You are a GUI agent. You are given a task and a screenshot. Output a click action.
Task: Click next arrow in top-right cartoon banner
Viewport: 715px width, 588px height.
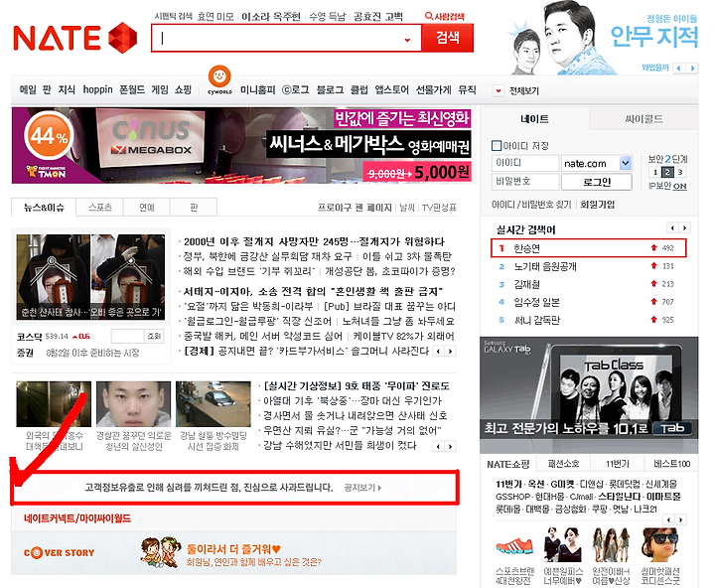(692, 69)
